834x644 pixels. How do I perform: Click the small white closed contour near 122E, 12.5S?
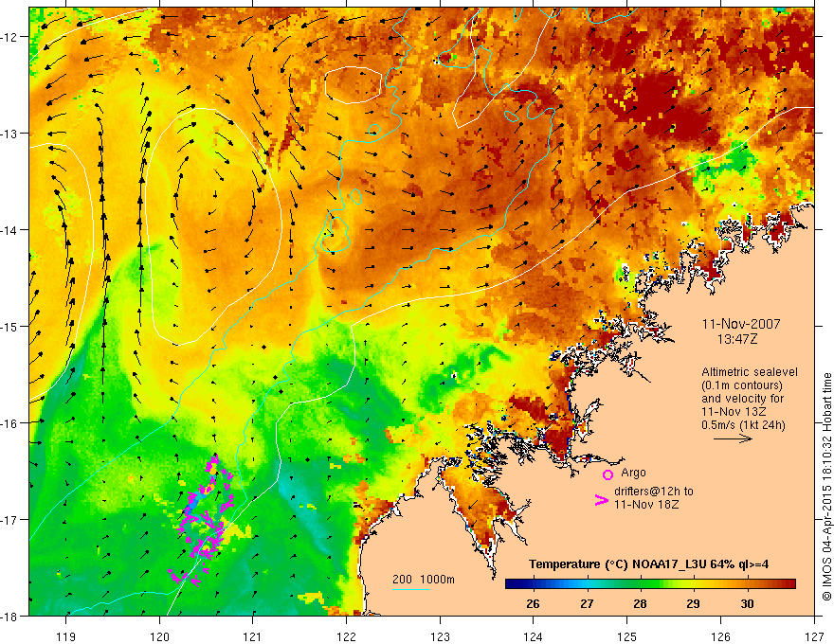(354, 84)
